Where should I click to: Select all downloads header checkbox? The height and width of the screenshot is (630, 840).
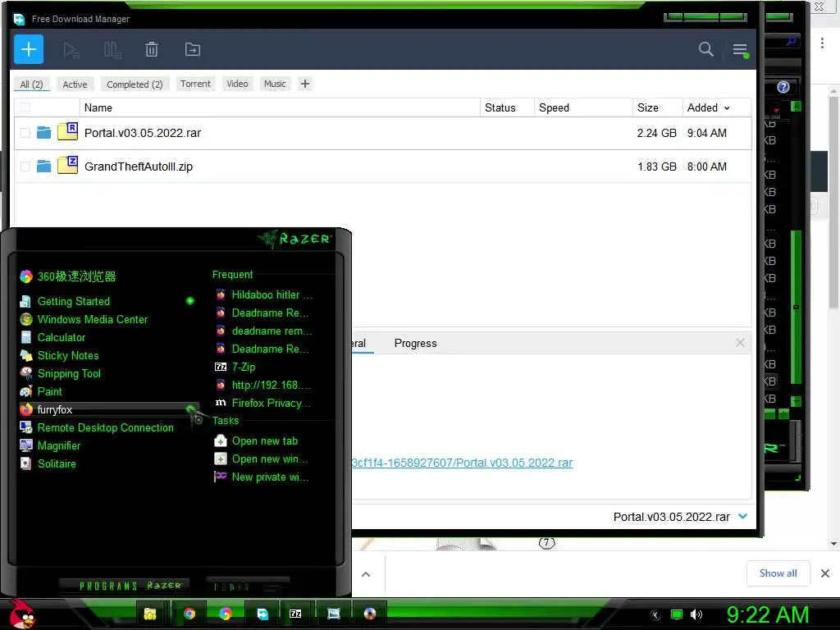pos(25,107)
